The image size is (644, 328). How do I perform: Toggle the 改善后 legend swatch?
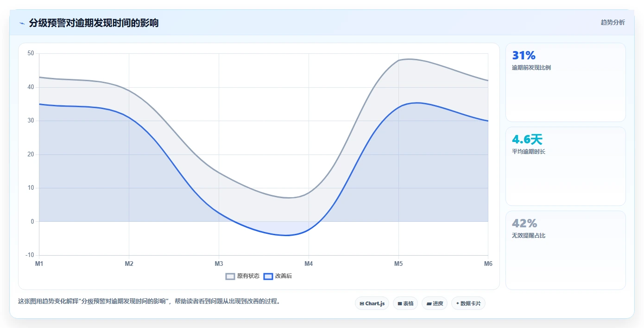click(268, 276)
